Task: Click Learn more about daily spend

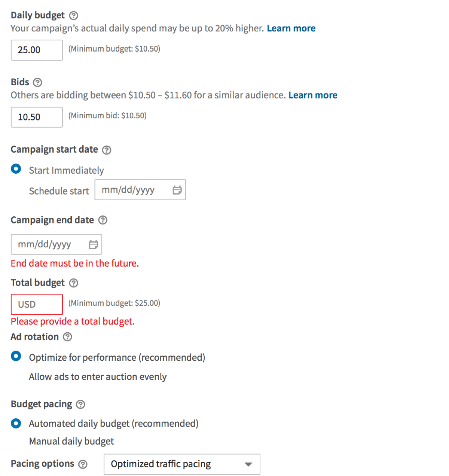Action: tap(291, 28)
